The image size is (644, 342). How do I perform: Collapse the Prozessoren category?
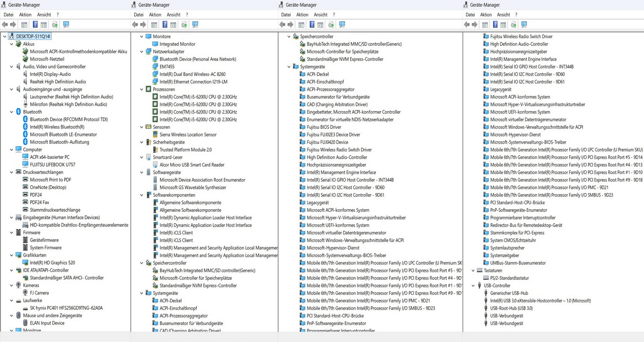click(141, 90)
